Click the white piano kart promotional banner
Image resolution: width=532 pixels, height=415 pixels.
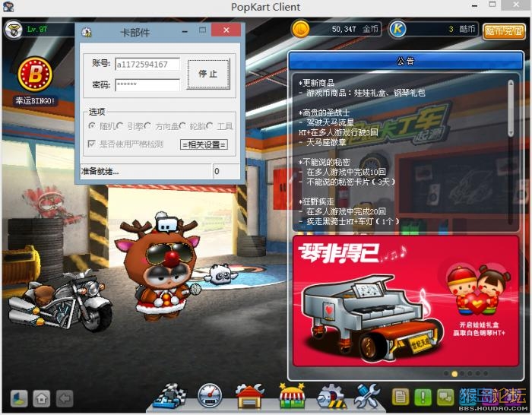[x=406, y=301]
